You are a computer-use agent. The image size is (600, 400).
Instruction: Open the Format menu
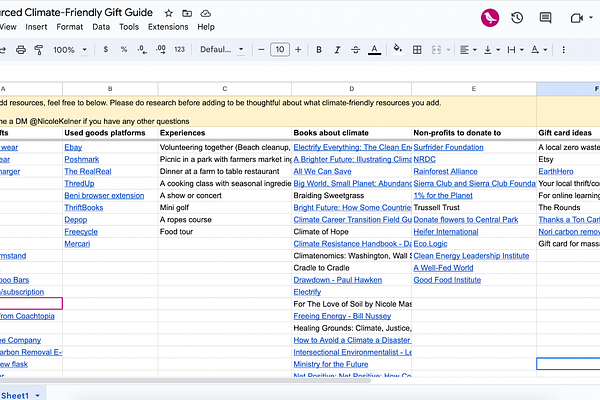pyautogui.click(x=70, y=27)
